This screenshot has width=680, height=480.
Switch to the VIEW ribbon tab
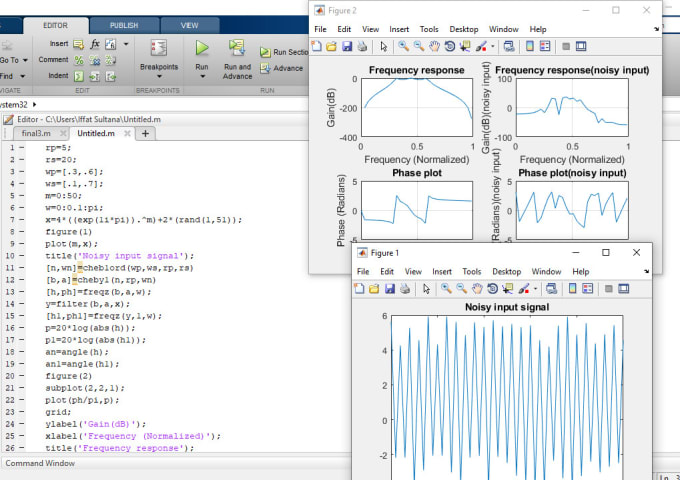(x=190, y=26)
